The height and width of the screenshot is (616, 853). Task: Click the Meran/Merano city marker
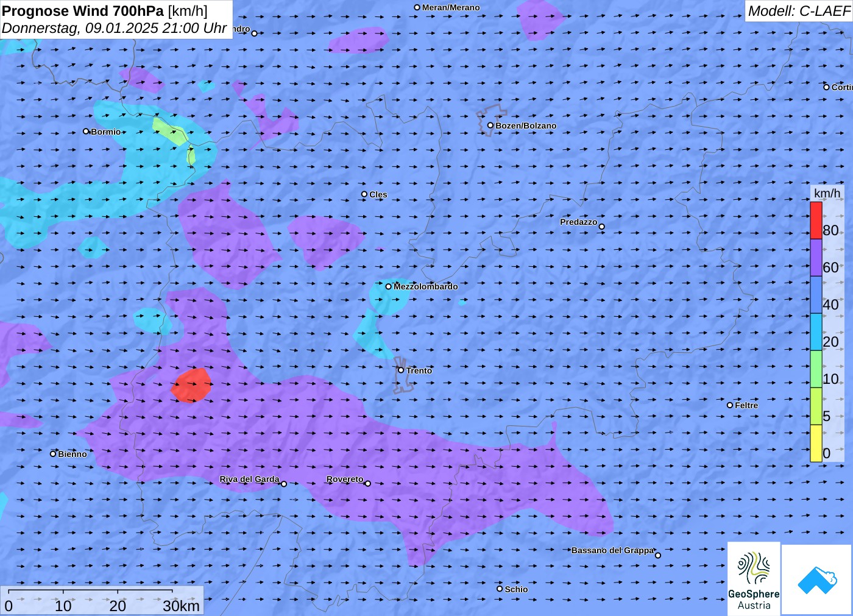tap(417, 7)
